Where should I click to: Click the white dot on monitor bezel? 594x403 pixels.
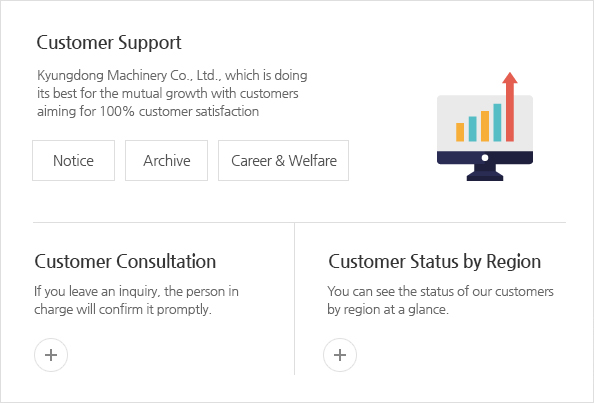pos(485,158)
